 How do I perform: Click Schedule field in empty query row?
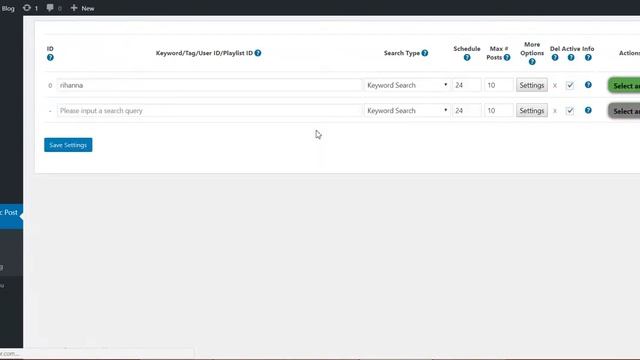click(467, 110)
